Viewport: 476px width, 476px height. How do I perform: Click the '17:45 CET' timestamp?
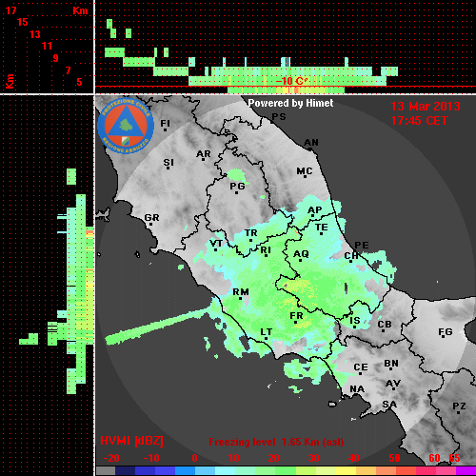[419, 121]
